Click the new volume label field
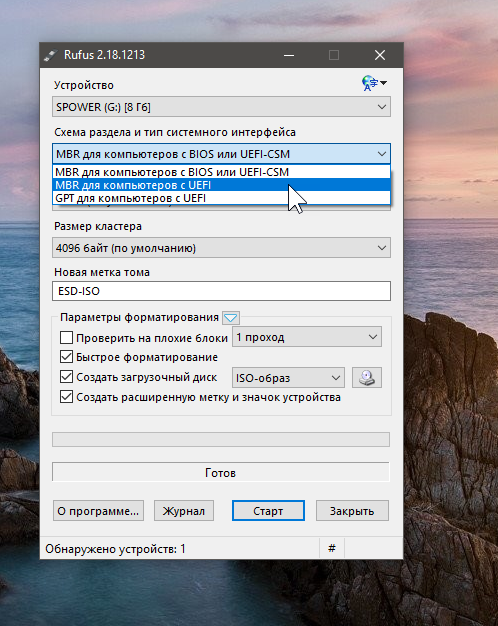The height and width of the screenshot is (626, 498). (221, 291)
